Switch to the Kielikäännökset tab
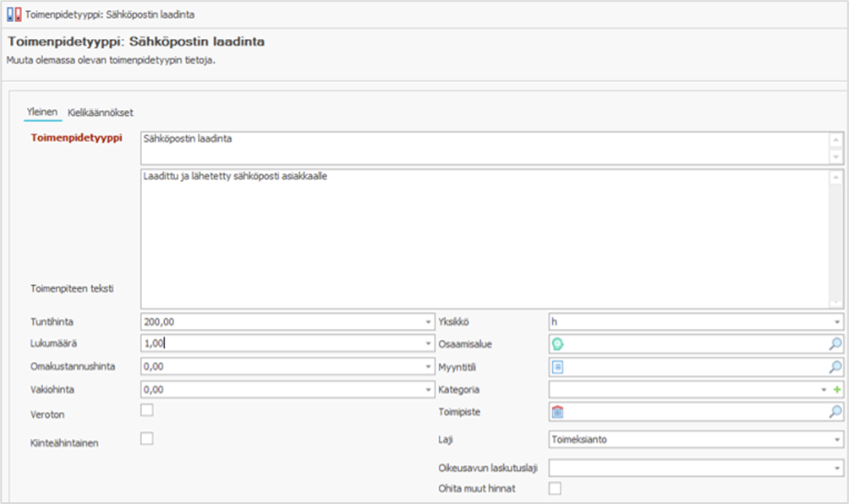This screenshot has height=504, width=849. pyautogui.click(x=101, y=112)
